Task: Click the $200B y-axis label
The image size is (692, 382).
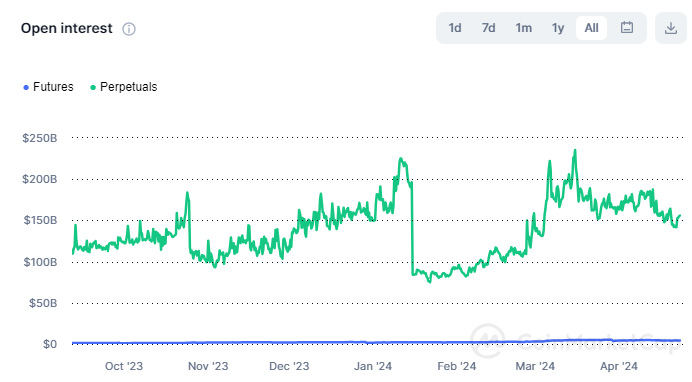Action: coord(40,179)
